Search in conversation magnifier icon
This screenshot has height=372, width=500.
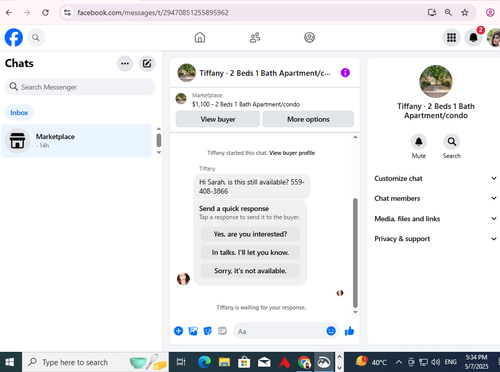click(x=452, y=142)
